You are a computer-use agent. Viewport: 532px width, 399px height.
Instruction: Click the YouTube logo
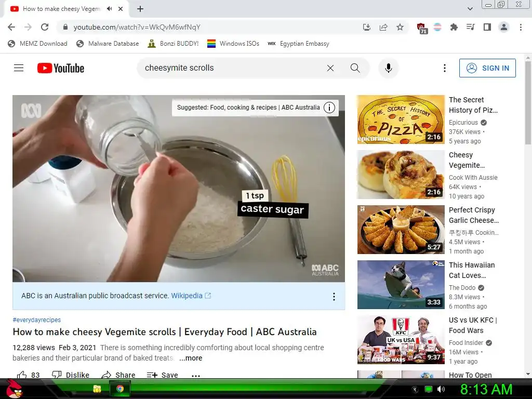pos(61,68)
